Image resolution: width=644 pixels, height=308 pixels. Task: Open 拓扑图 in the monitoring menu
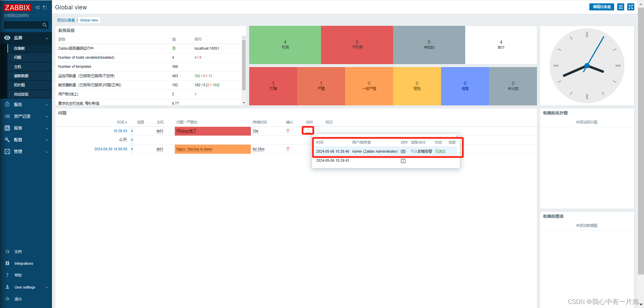point(19,85)
